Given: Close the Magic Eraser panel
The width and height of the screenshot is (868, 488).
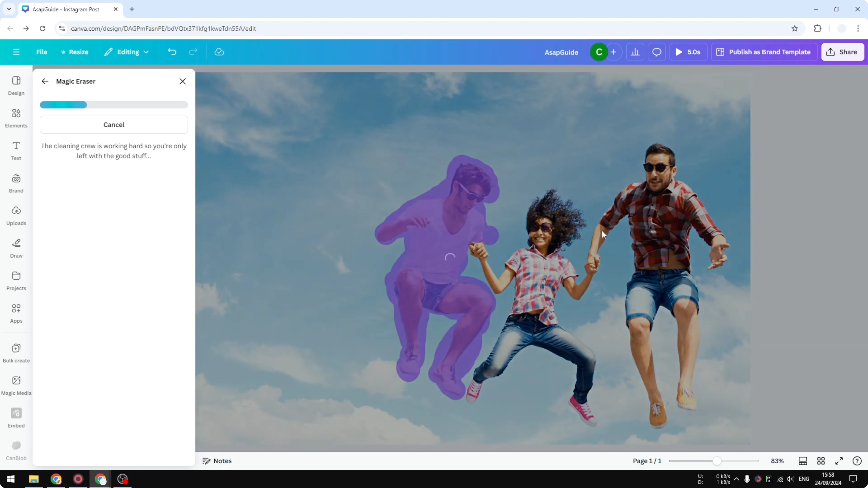Looking at the screenshot, I should tap(183, 81).
